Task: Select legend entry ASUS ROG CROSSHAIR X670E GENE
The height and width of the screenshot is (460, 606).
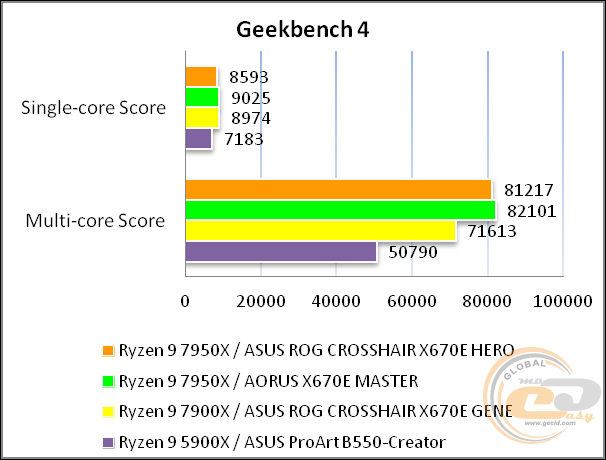Action: pos(316,411)
